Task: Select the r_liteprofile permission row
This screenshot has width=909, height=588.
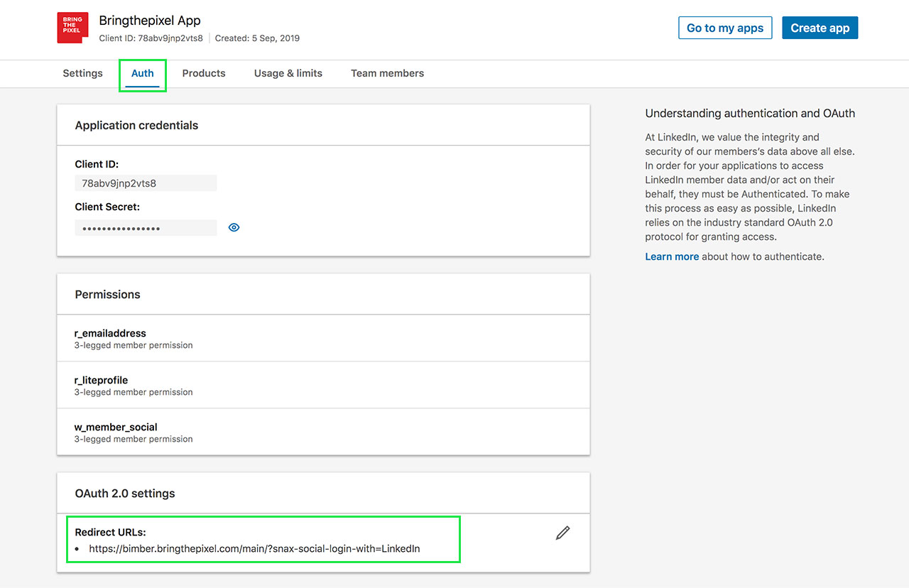Action: point(323,385)
